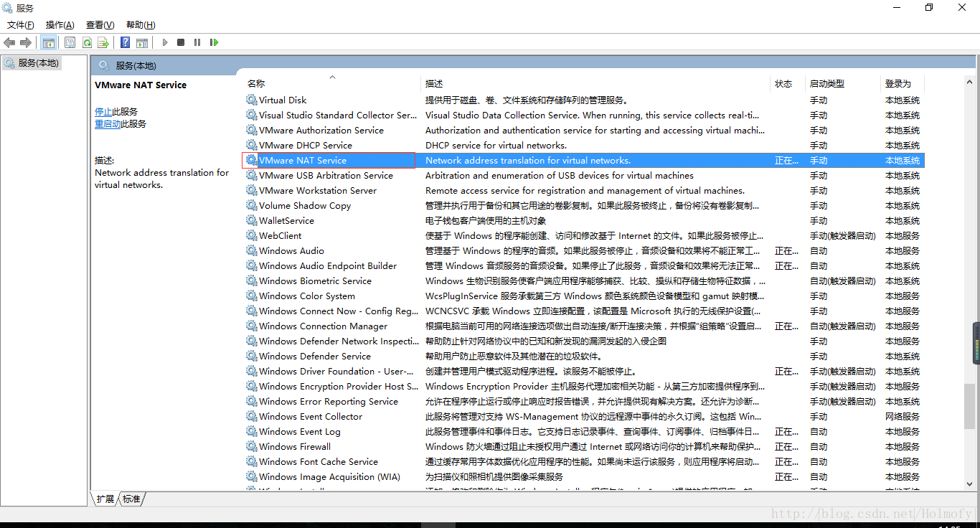The image size is (980, 528).
Task: Click the 重启动 this service link
Action: 108,124
